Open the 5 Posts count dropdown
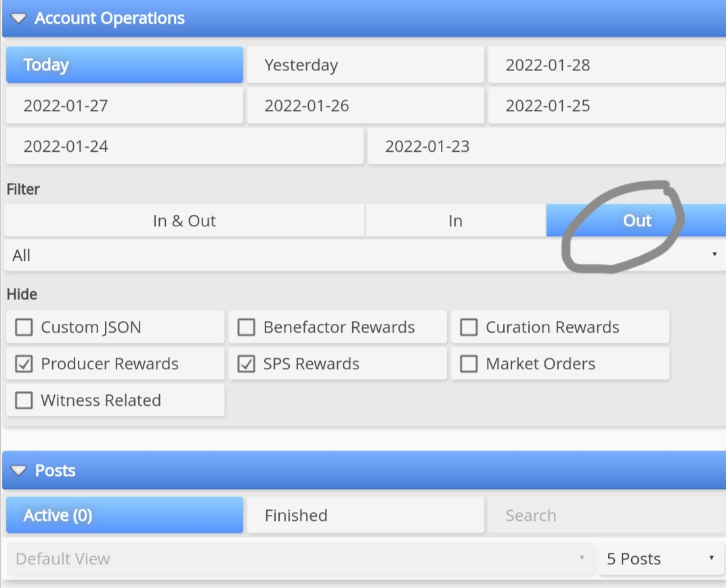This screenshot has height=588, width=726. (x=661, y=558)
